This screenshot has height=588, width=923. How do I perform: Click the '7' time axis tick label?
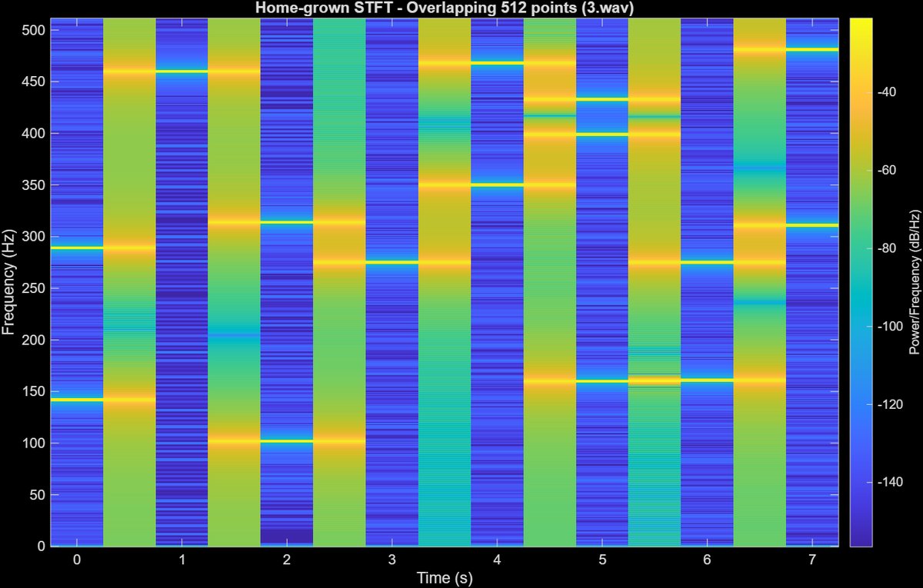click(812, 560)
